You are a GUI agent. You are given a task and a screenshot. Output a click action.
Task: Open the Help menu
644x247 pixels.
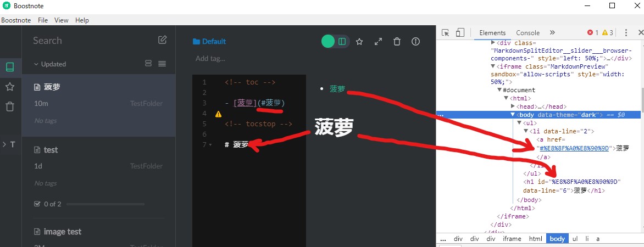(x=82, y=20)
